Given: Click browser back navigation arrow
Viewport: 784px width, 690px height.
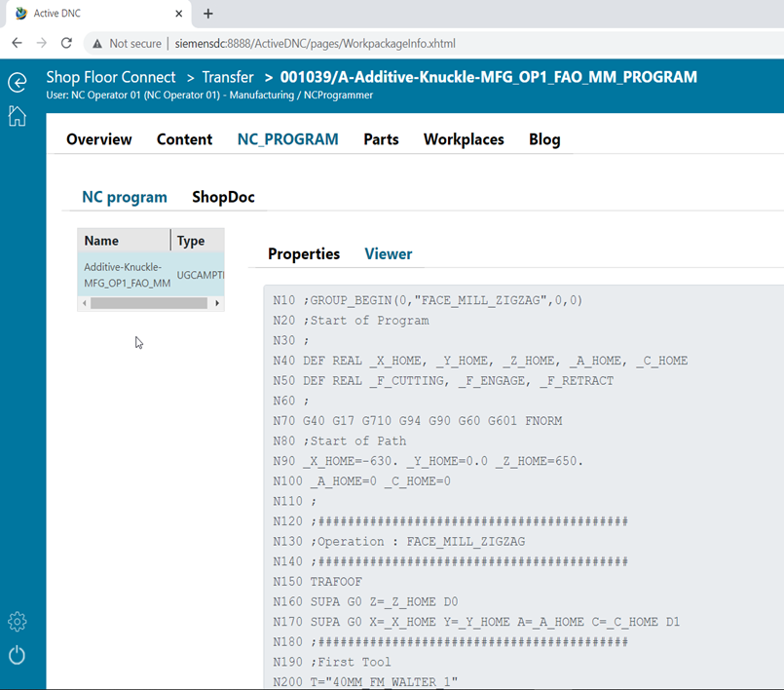Looking at the screenshot, I should pyautogui.click(x=17, y=43).
